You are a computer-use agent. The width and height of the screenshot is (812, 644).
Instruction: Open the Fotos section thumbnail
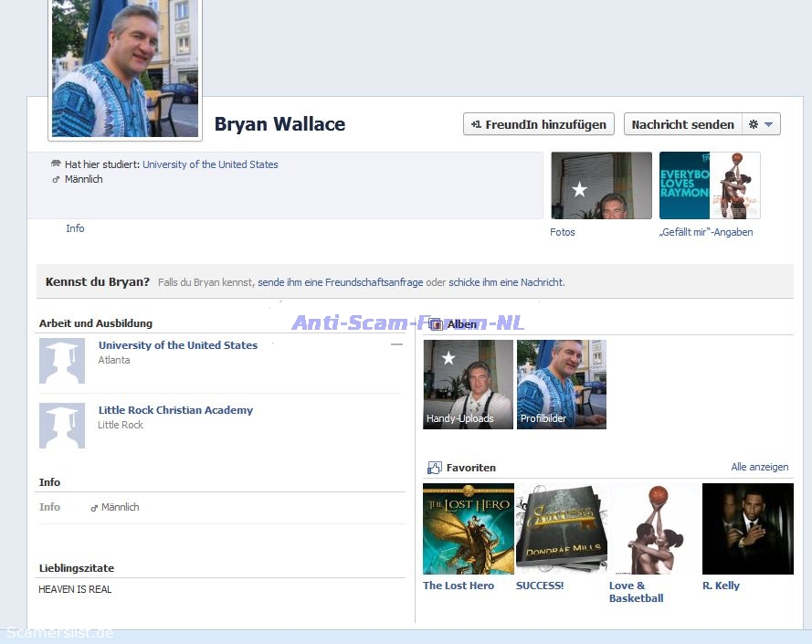[x=601, y=185]
